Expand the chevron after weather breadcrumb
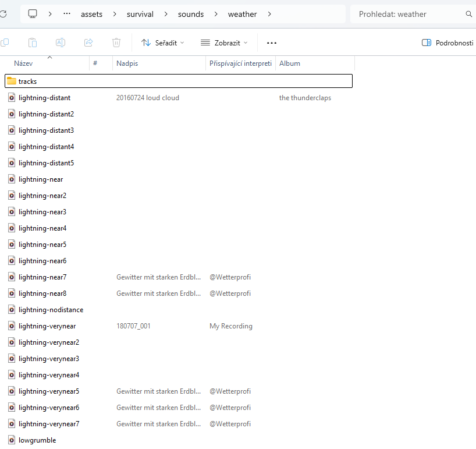 pos(269,14)
